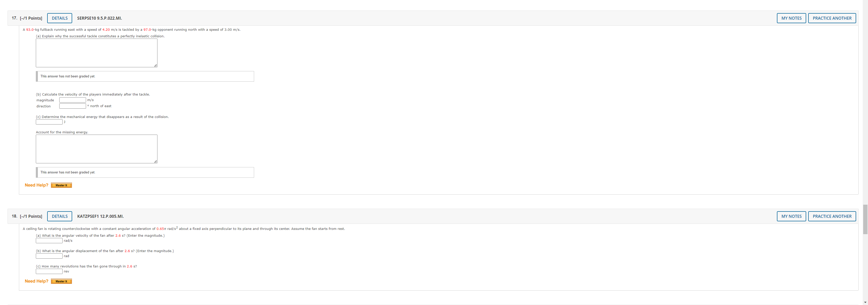This screenshot has height=305, width=868.
Task: Click the magnitude m/s input field
Action: [x=72, y=100]
